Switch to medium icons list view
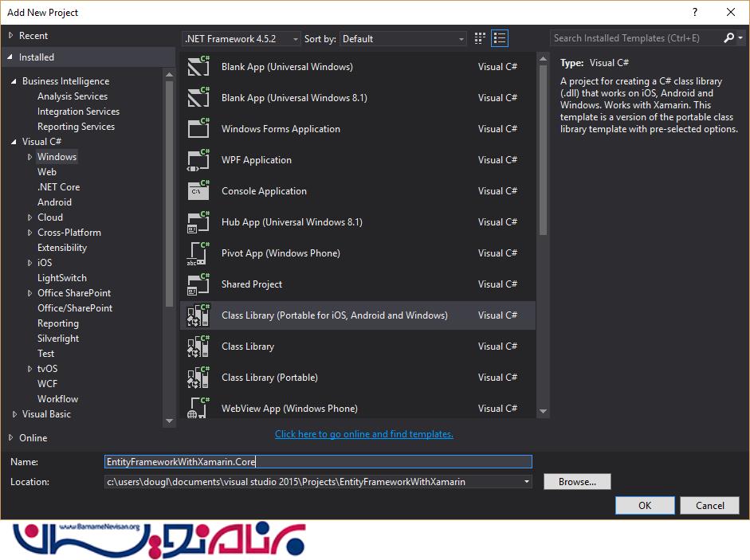Image resolution: width=750 pixels, height=560 pixels. tap(500, 38)
